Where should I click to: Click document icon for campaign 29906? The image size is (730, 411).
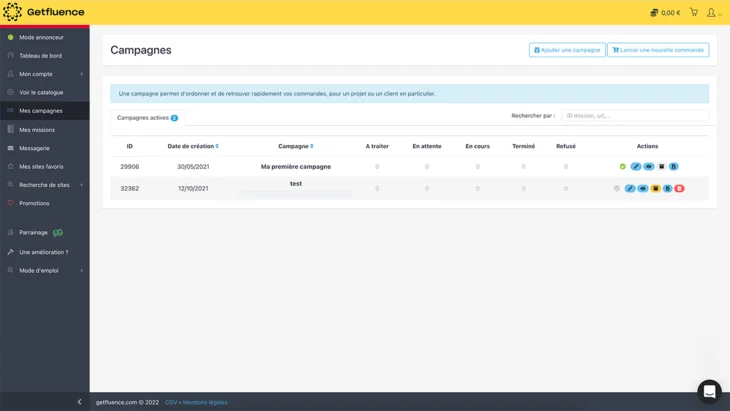click(673, 167)
